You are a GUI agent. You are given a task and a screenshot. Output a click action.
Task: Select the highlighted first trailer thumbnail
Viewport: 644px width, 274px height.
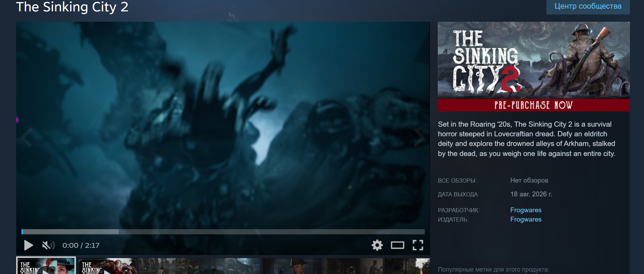[46, 266]
